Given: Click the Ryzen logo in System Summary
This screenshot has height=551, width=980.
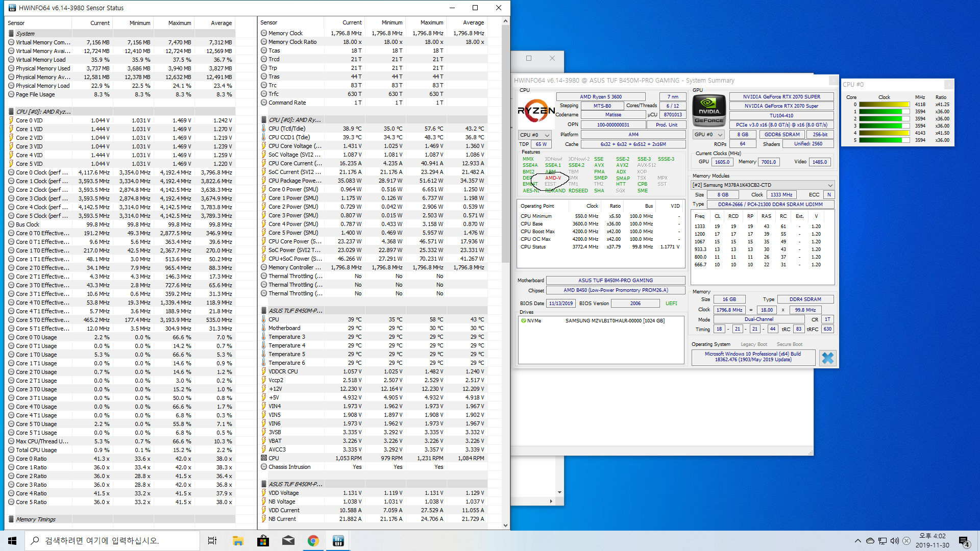Looking at the screenshot, I should 536,110.
